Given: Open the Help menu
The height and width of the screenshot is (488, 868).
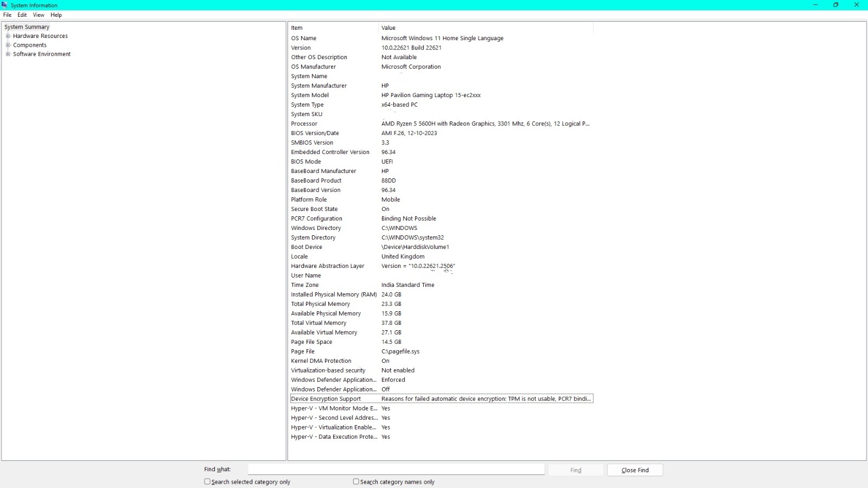Looking at the screenshot, I should tap(56, 15).
